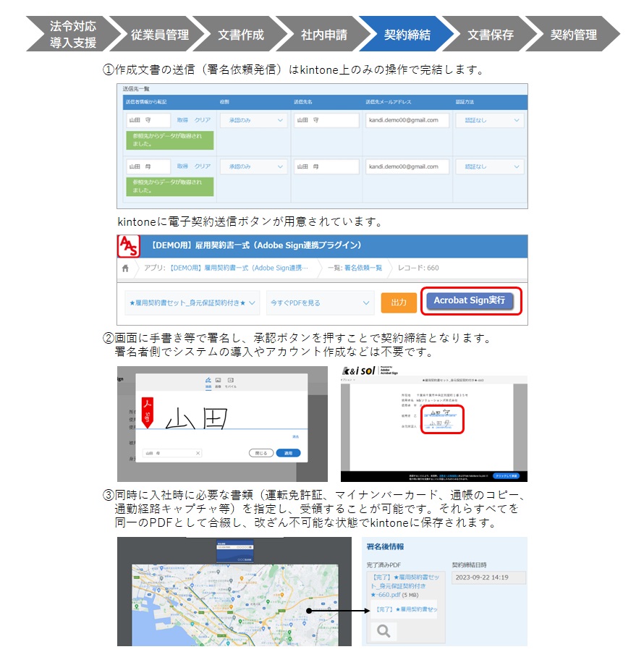Click 取得 in the 山田 母 row

tap(182, 166)
